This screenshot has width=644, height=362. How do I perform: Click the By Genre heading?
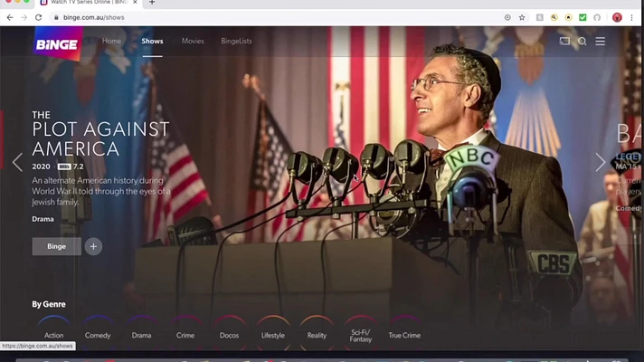click(x=49, y=304)
